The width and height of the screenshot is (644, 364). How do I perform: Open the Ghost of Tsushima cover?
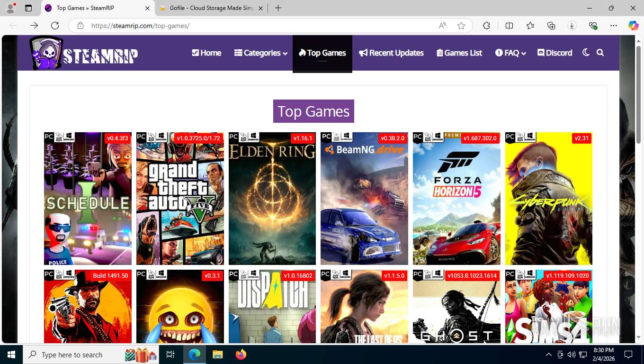click(456, 306)
